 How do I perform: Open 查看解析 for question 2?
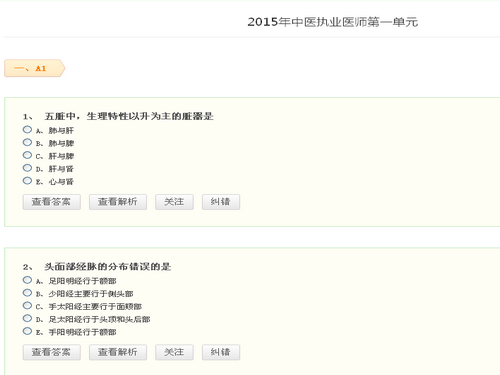coord(118,352)
